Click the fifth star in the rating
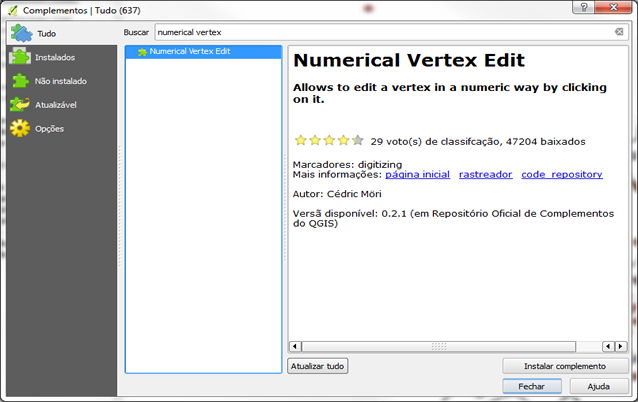638x402 pixels. click(x=358, y=141)
